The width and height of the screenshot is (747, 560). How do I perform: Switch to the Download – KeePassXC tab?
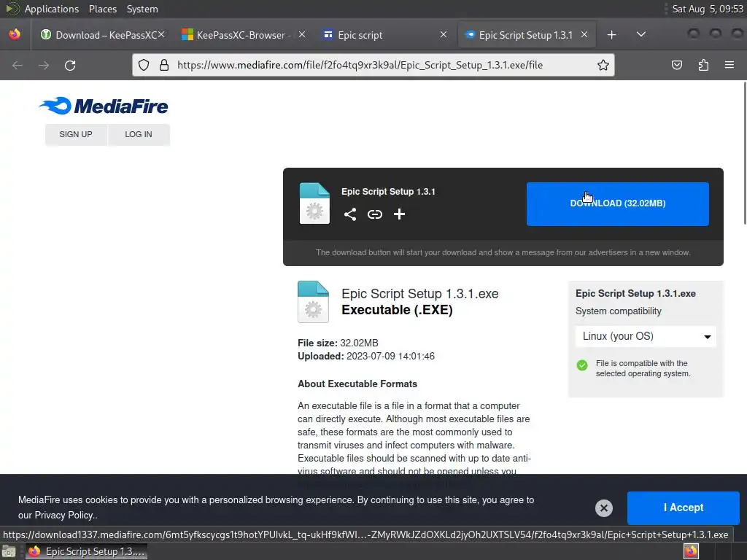coord(101,35)
